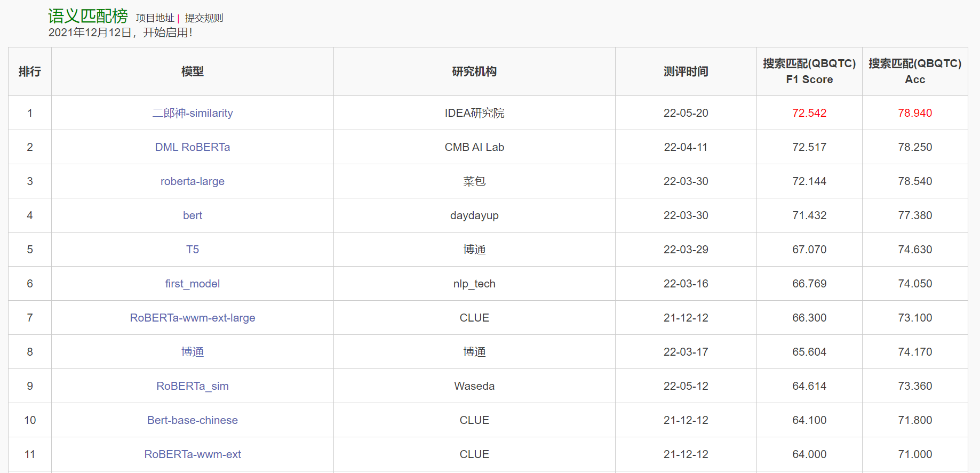The width and height of the screenshot is (980, 473).
Task: Select the first_model link
Action: coord(193,284)
